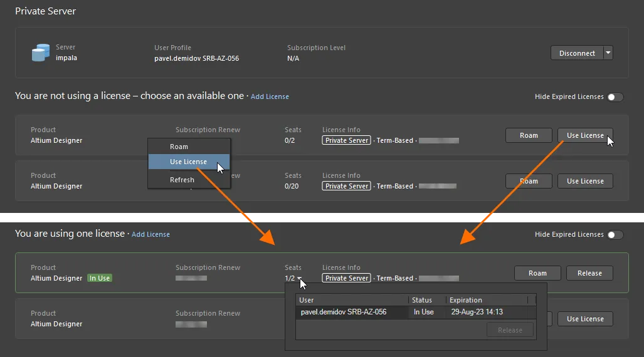Expand the 1/2 seats dropdown arrow

point(299,278)
